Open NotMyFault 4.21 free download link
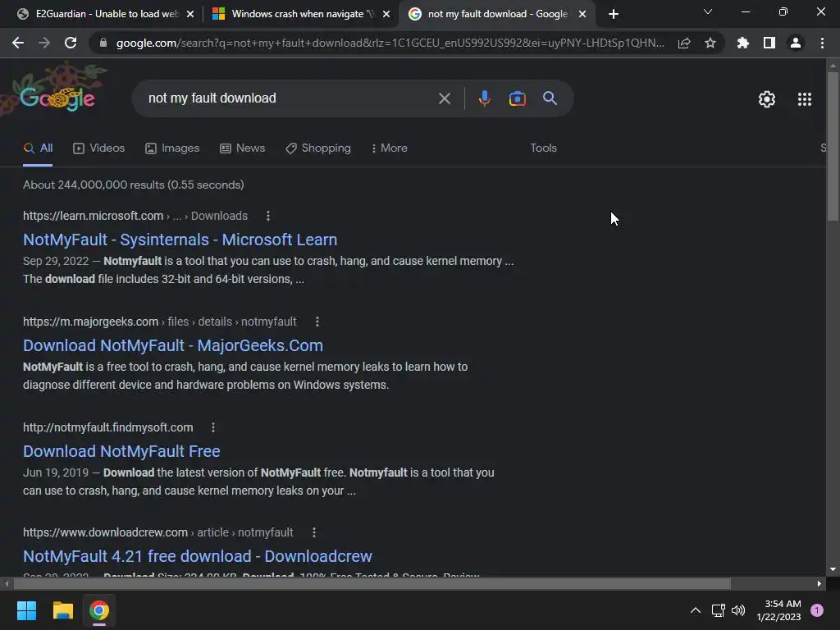This screenshot has width=840, height=630. (x=198, y=556)
